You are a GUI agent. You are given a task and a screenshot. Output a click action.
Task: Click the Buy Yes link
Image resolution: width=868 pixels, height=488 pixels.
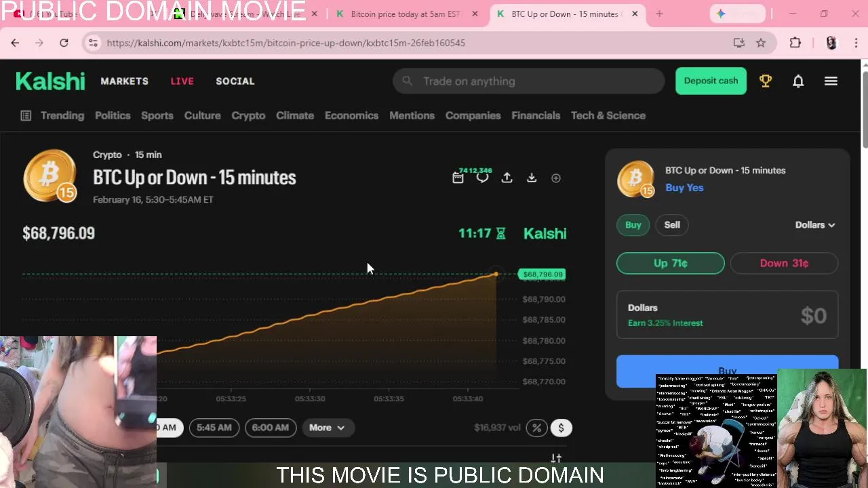pyautogui.click(x=684, y=188)
